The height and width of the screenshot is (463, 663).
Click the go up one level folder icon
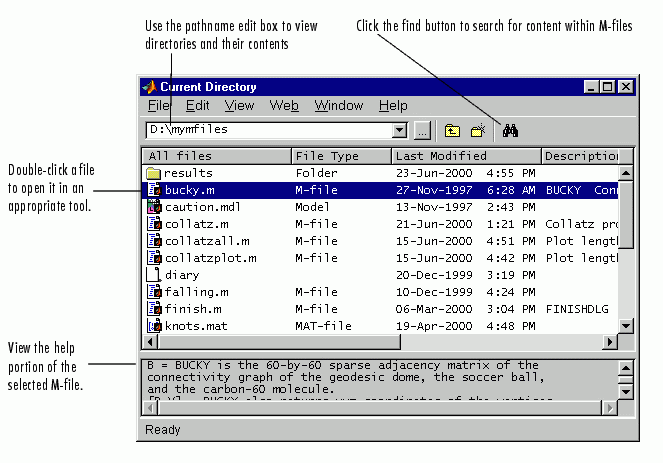[x=452, y=130]
